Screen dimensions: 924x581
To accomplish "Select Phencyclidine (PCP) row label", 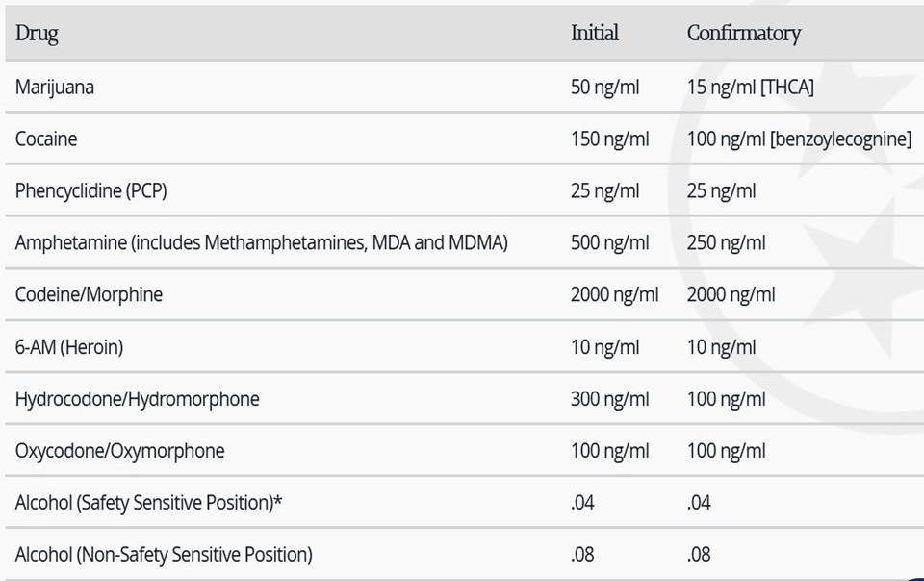I will (90, 190).
